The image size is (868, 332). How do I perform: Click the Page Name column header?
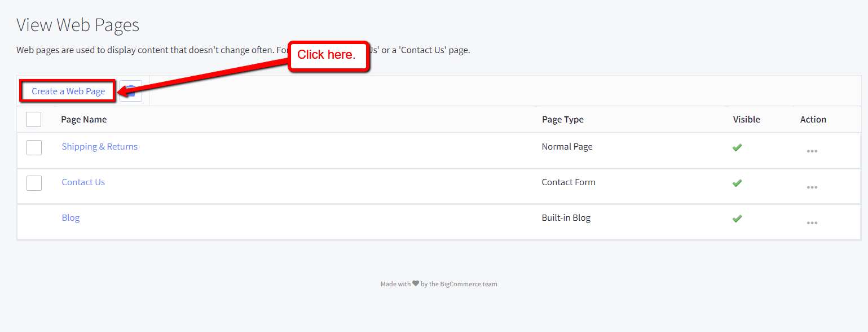[x=83, y=119]
